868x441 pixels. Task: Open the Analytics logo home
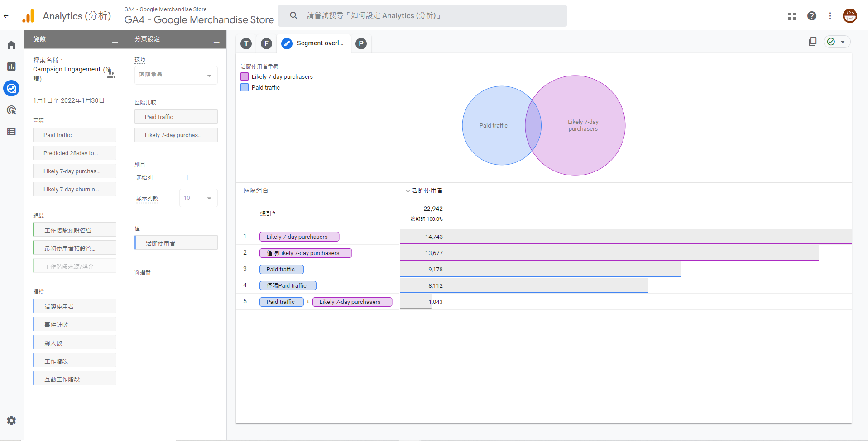29,16
